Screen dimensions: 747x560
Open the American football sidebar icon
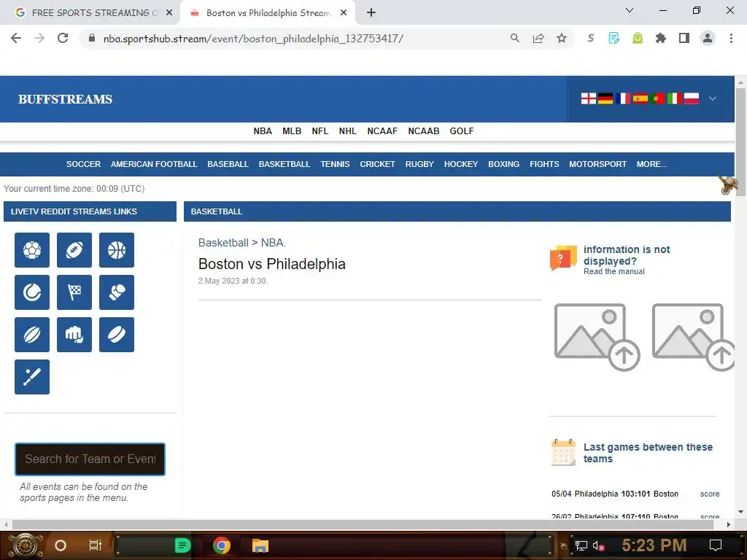click(74, 250)
